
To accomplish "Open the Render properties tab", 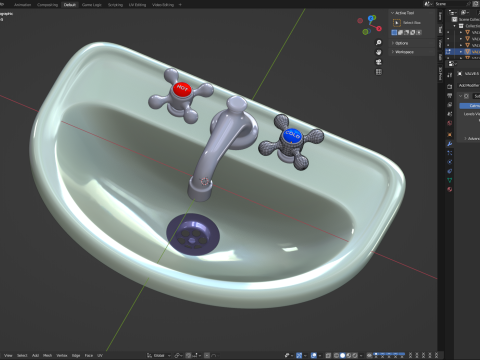I will coord(450,87).
